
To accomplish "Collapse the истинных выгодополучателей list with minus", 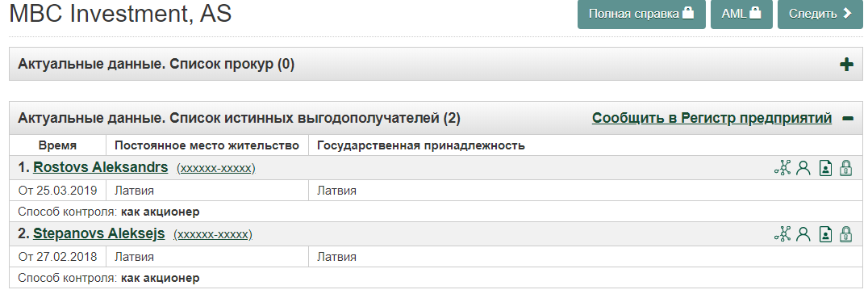I will coord(848,118).
